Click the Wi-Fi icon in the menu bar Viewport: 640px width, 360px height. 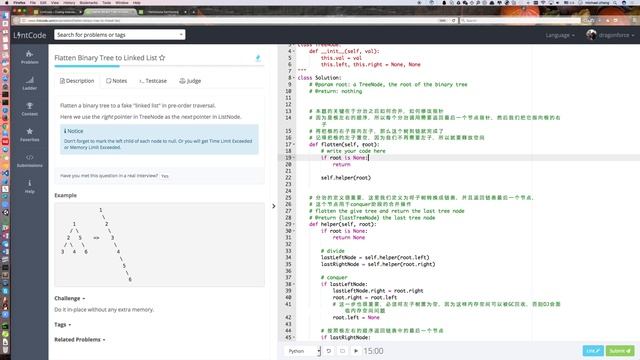543,2
